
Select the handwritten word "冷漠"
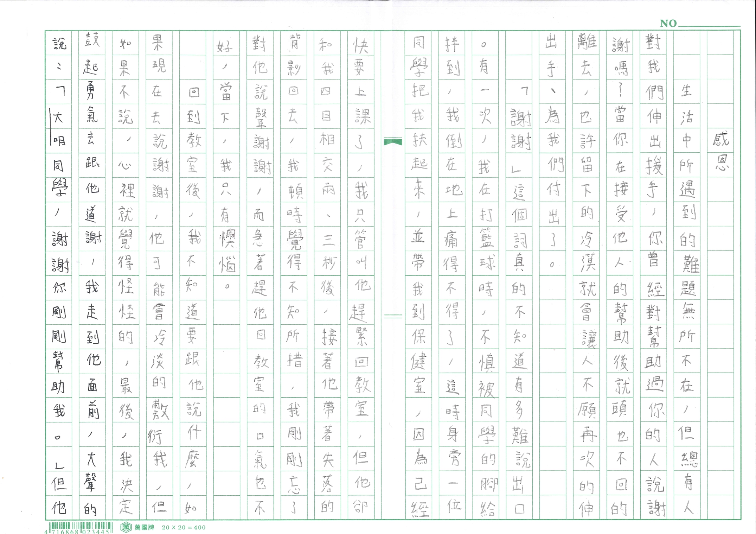click(x=587, y=252)
